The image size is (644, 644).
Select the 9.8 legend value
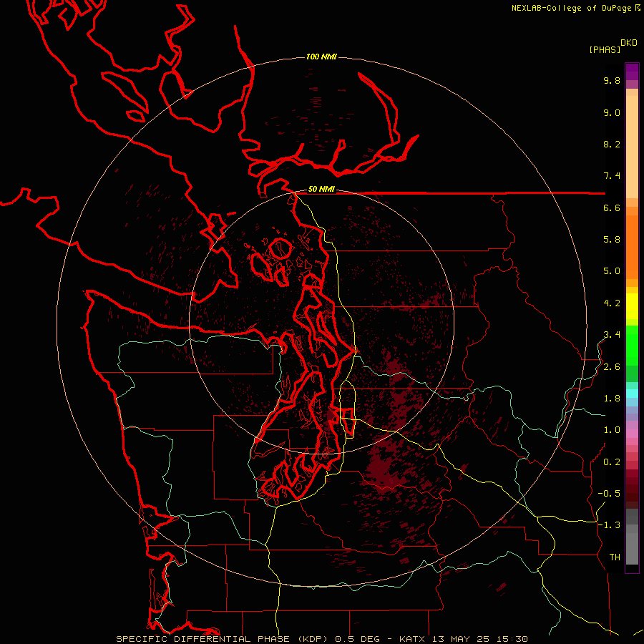(612, 80)
